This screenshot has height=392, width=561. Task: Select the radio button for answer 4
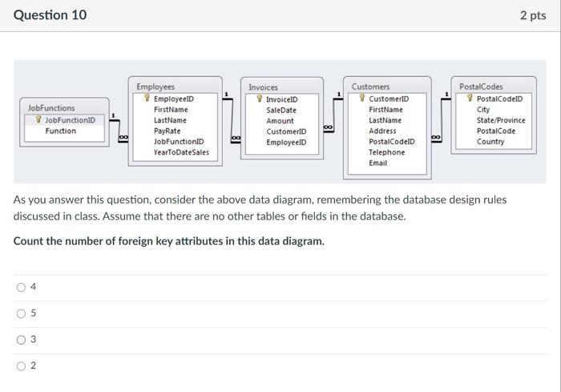21,287
